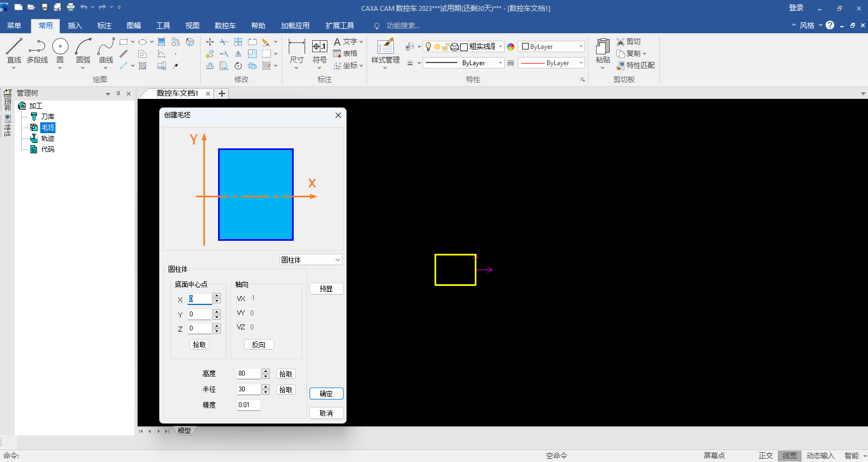Screen dimensions: 868x462
Task: Click the 精度 precision input field
Action: point(249,405)
